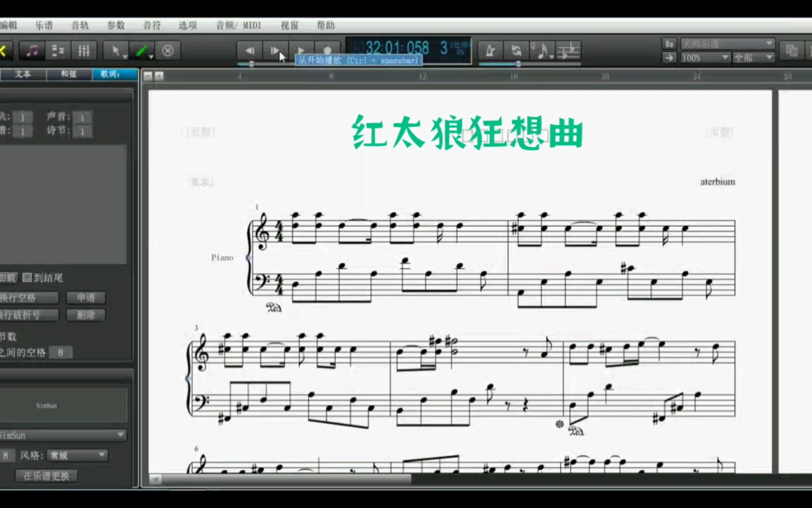Click the 在乐谱更换 button

(x=47, y=476)
